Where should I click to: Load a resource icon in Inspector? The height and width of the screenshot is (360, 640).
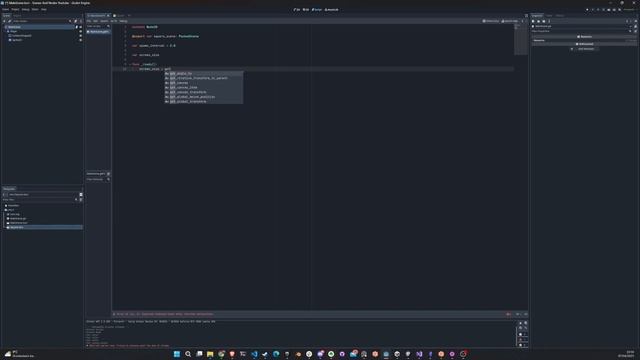tap(538, 21)
